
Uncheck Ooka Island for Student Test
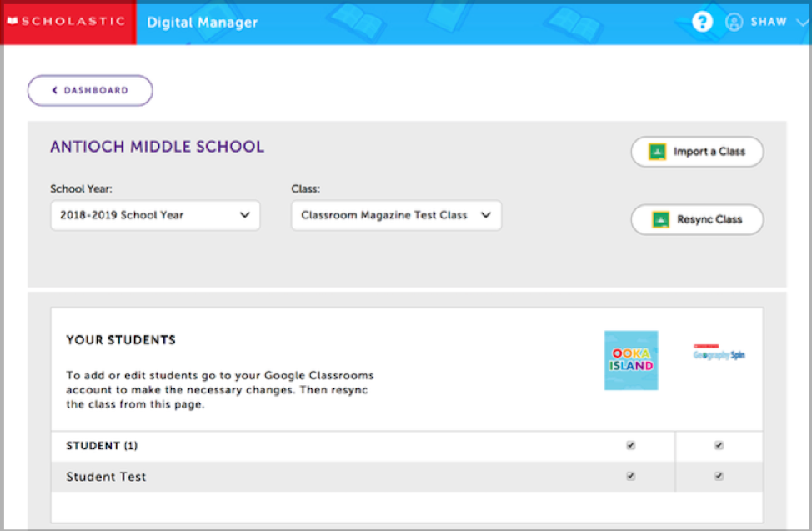(x=631, y=477)
